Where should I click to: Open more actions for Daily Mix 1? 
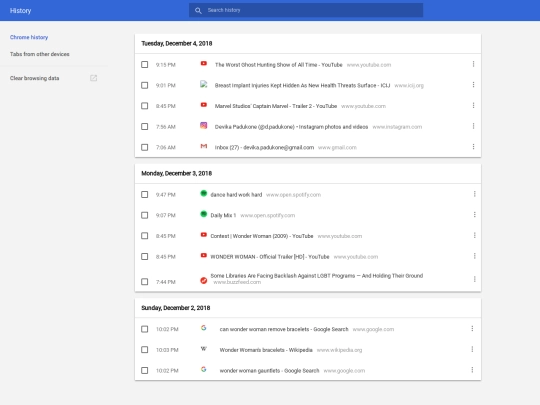coord(475,215)
